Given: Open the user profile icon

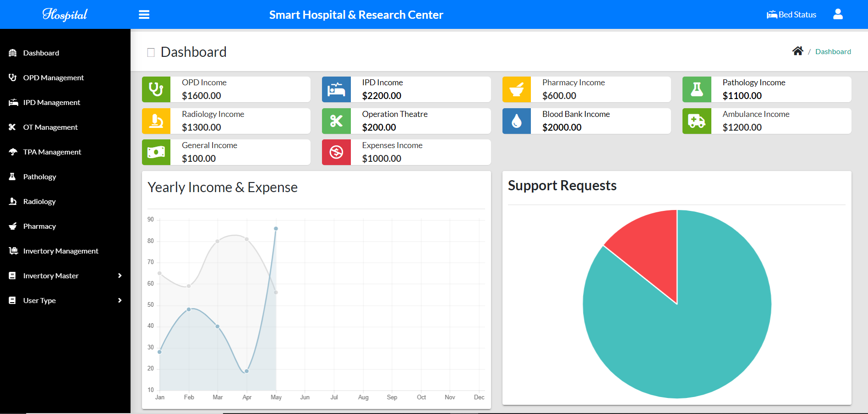Looking at the screenshot, I should (x=838, y=15).
